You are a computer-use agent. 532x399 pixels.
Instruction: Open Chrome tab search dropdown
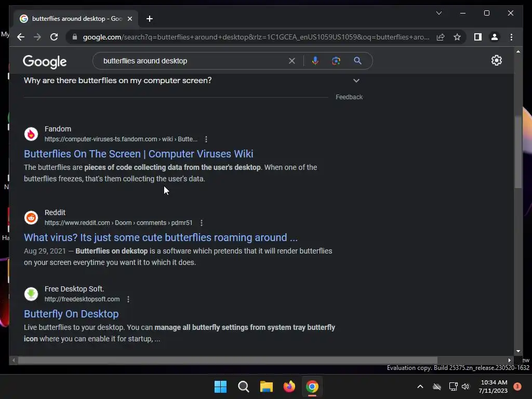pyautogui.click(x=438, y=13)
